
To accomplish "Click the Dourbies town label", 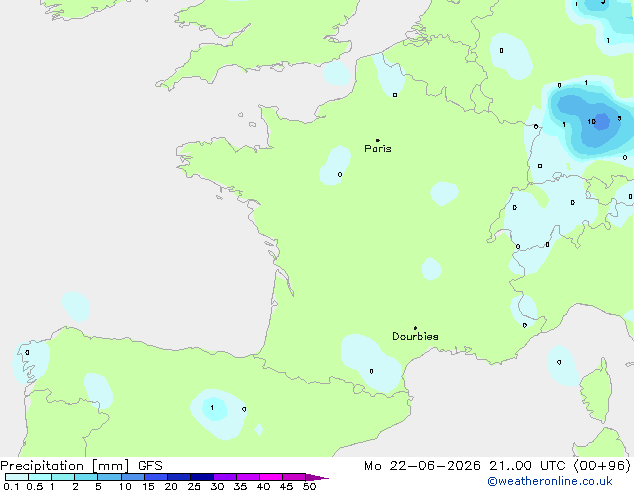I will click(415, 336).
